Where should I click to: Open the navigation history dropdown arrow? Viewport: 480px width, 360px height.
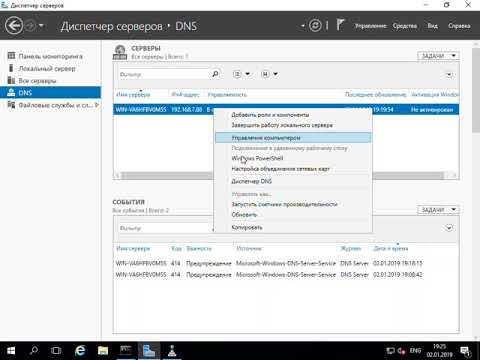point(41,25)
